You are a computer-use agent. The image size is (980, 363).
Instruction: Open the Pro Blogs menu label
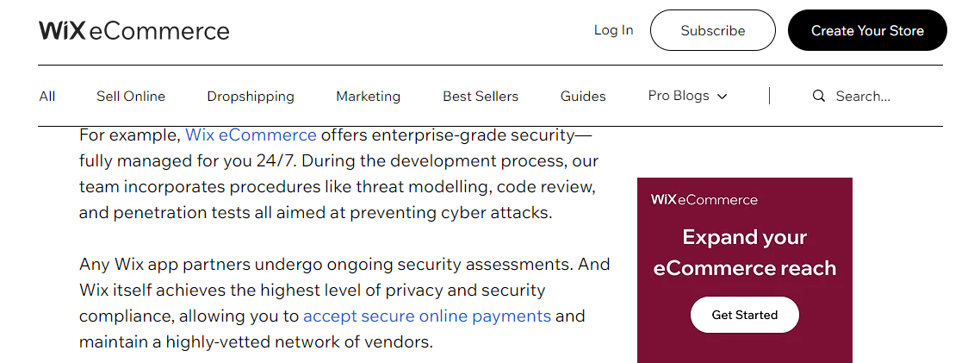click(x=679, y=96)
